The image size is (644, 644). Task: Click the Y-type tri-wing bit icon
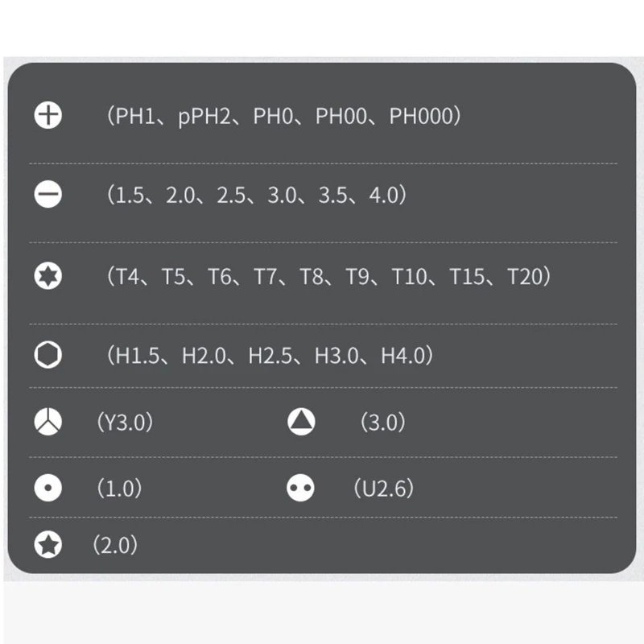click(48, 422)
